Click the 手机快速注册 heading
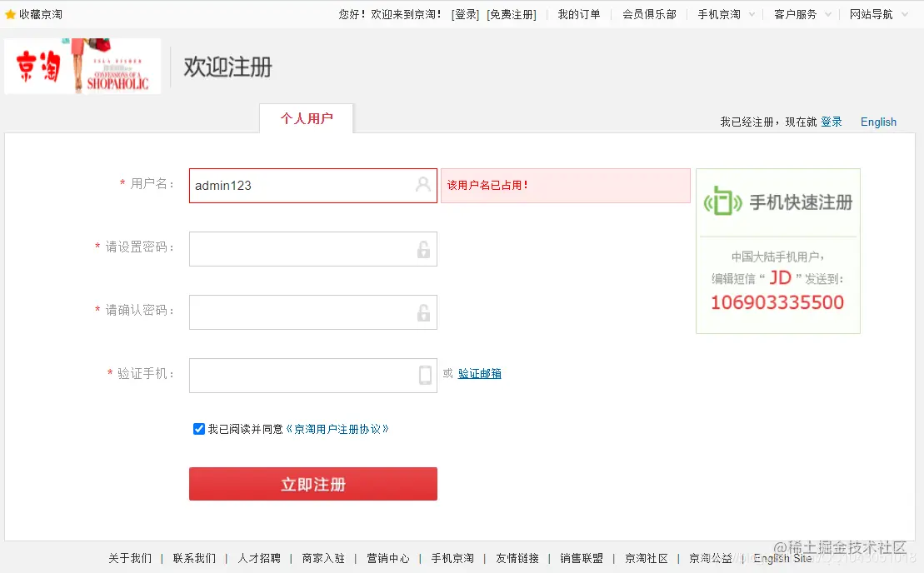Image resolution: width=924 pixels, height=573 pixels. pyautogui.click(x=801, y=202)
